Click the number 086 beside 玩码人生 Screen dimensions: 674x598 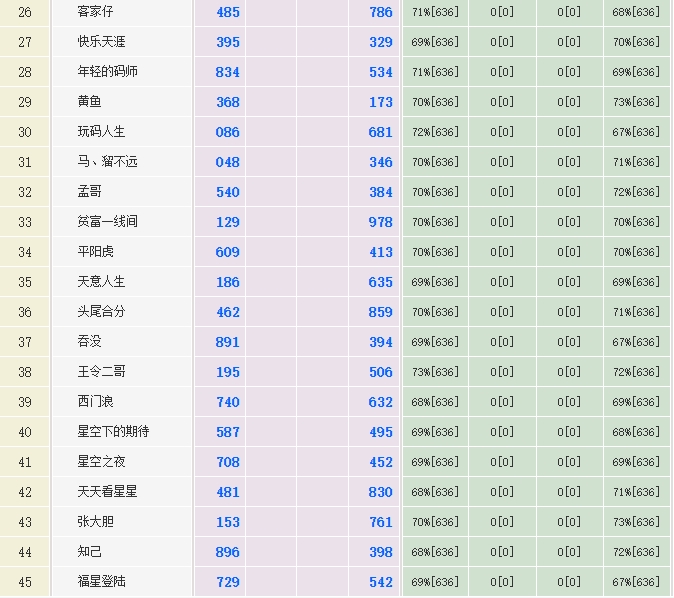pos(228,132)
